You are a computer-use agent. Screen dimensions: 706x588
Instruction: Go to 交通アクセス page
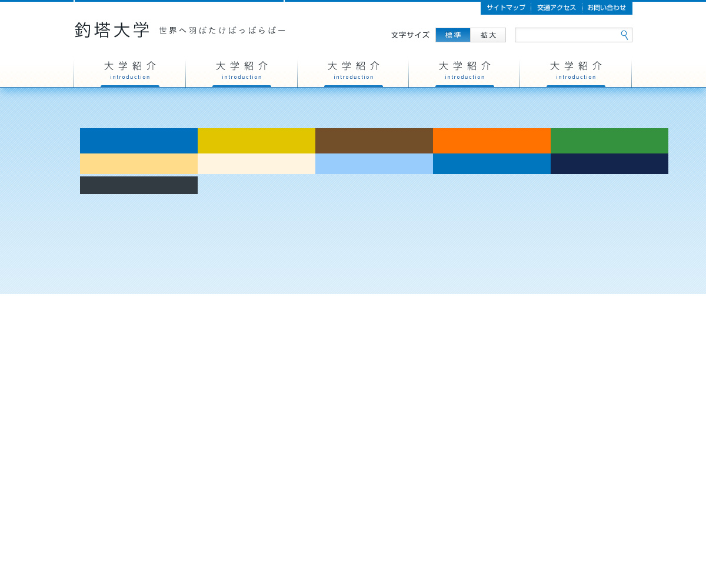557,8
